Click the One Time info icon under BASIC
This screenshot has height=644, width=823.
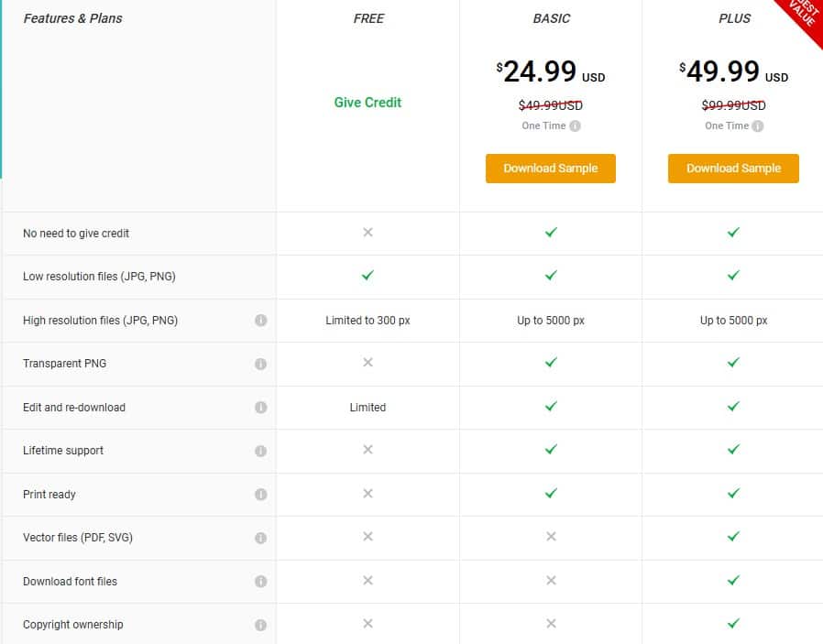576,126
